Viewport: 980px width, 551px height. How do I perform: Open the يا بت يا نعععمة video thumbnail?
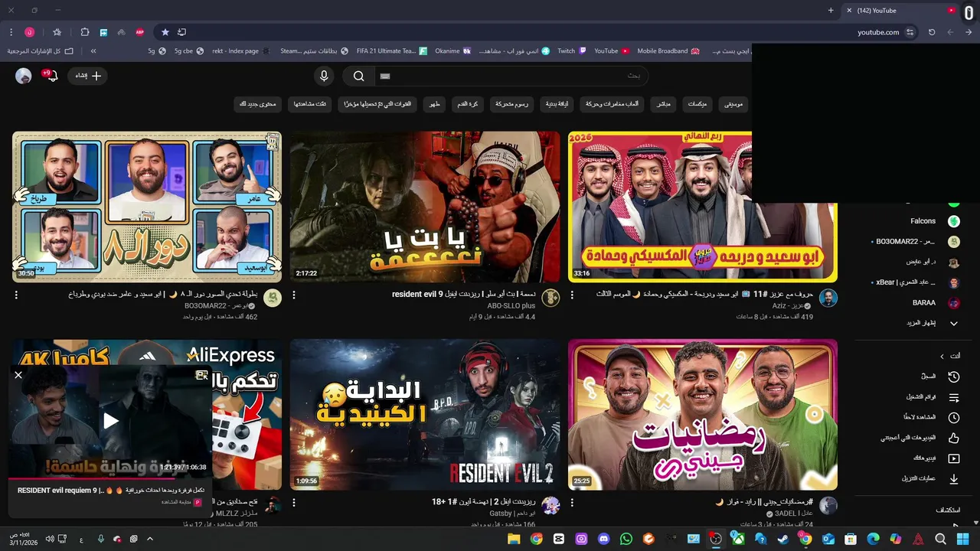point(425,207)
